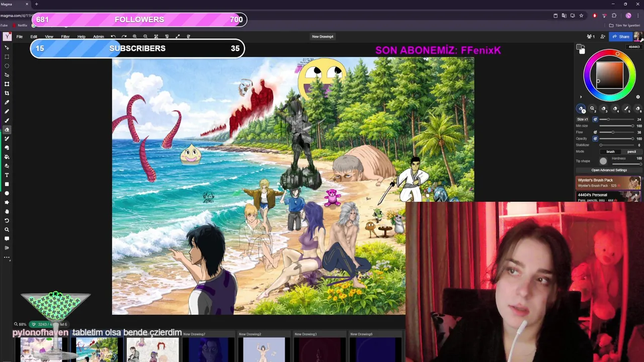Select brush slot 2
Screen dimensions: 644x362
tap(592, 109)
